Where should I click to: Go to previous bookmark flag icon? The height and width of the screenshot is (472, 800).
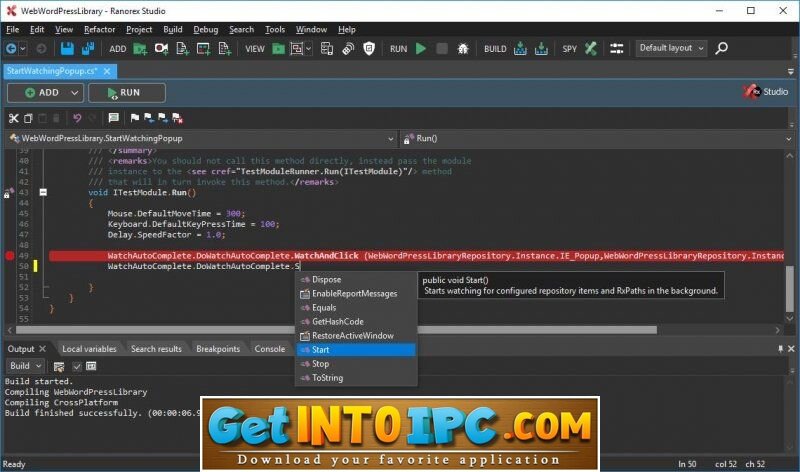click(149, 118)
